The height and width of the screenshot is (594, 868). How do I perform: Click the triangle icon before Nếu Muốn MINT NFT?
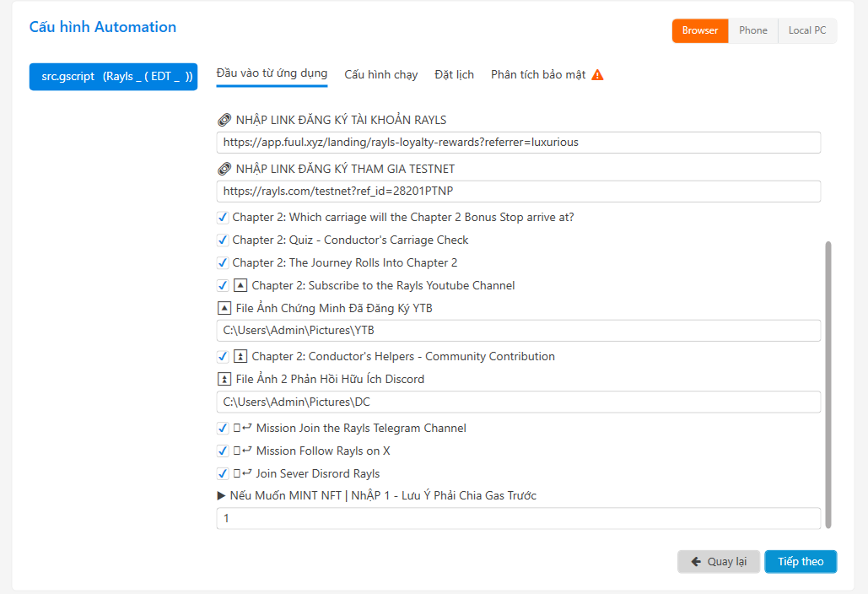coord(221,495)
